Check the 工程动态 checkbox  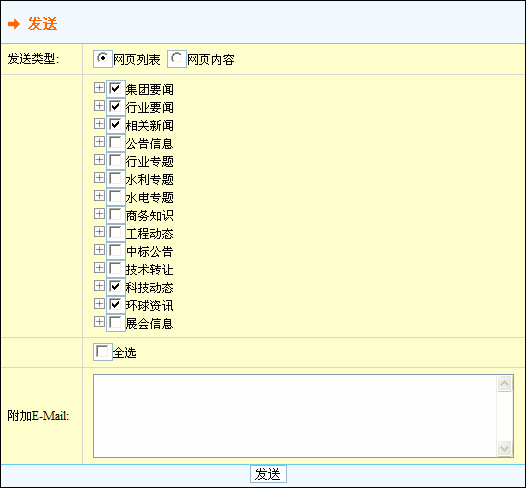click(x=116, y=232)
